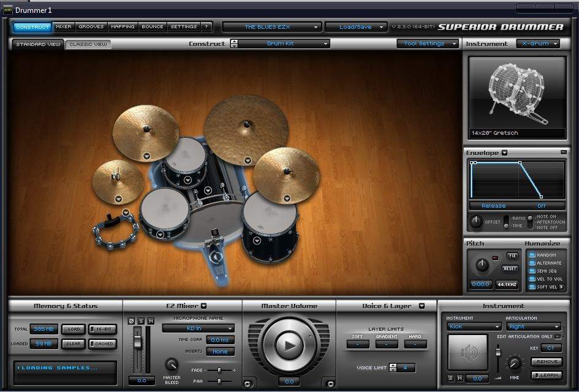
Task: Switch to the Grooves tab
Action: [91, 26]
